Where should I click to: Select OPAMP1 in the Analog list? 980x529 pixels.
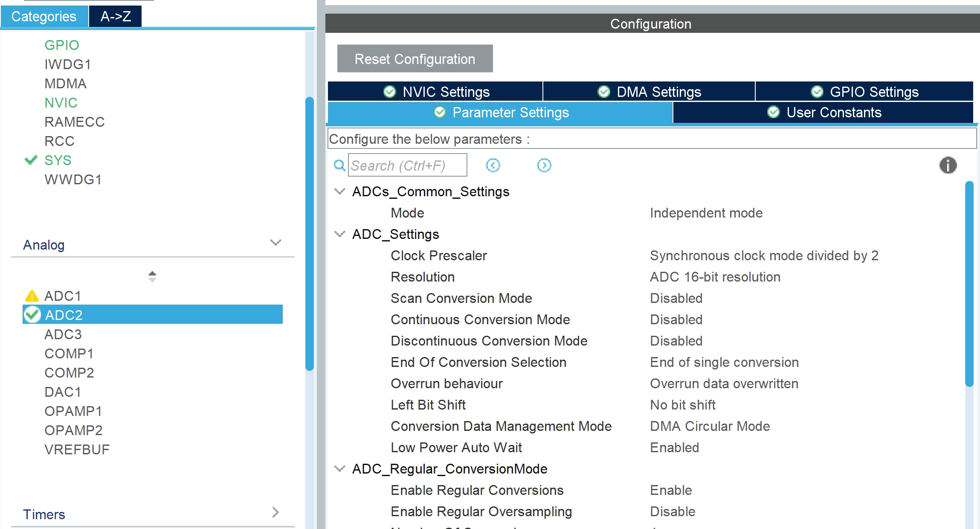coord(73,411)
